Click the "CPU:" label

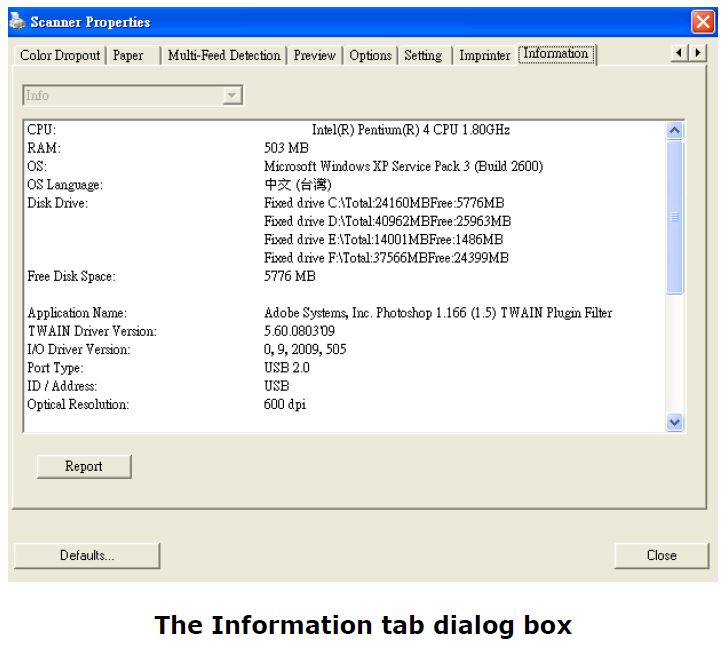click(41, 130)
